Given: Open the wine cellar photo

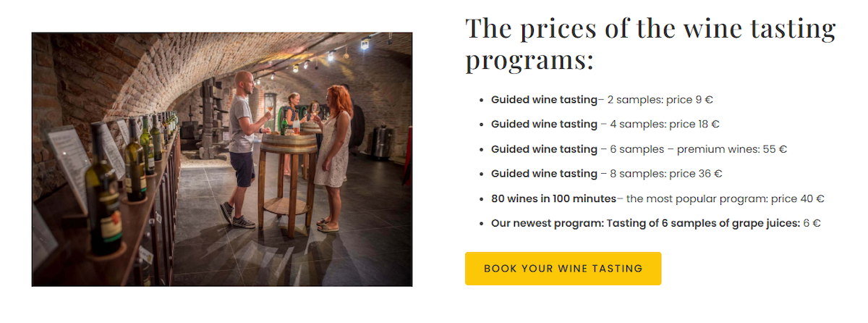Looking at the screenshot, I should click(x=222, y=159).
